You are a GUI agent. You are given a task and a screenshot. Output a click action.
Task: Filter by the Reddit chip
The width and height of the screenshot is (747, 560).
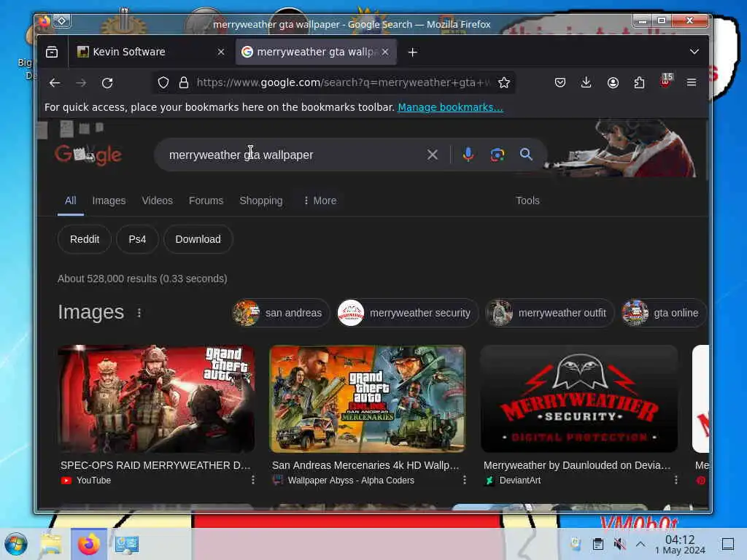pos(85,239)
